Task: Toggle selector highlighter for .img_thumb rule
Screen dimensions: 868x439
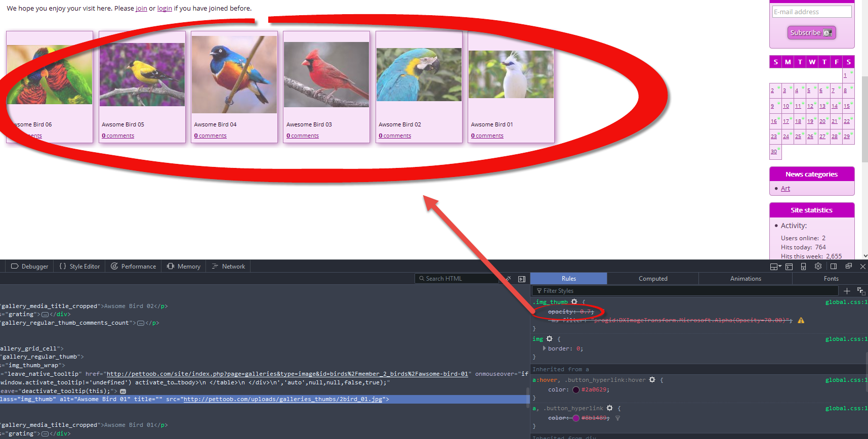Action: tap(574, 302)
